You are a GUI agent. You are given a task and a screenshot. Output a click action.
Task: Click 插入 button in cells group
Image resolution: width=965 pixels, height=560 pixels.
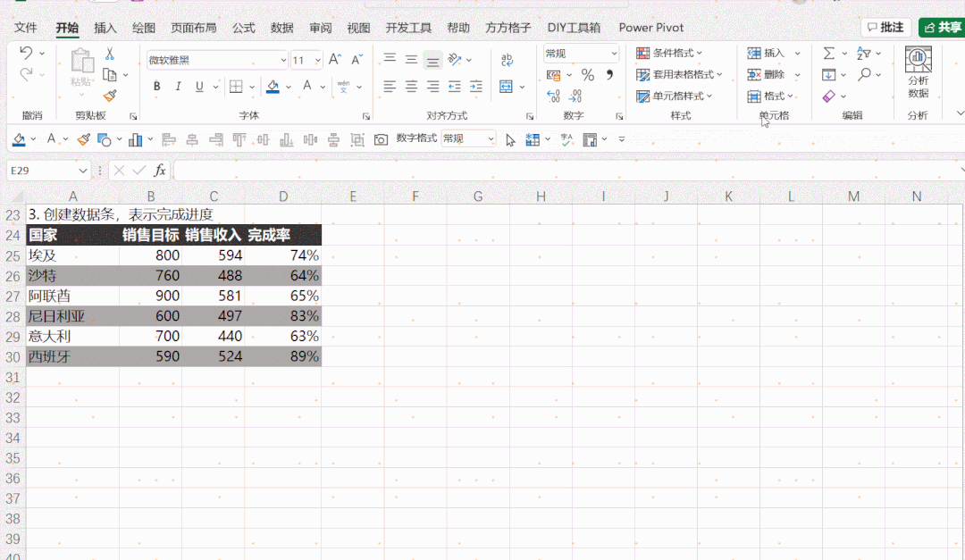pos(767,54)
